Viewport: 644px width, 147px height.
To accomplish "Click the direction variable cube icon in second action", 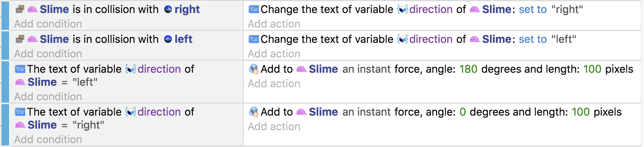I will (x=403, y=39).
